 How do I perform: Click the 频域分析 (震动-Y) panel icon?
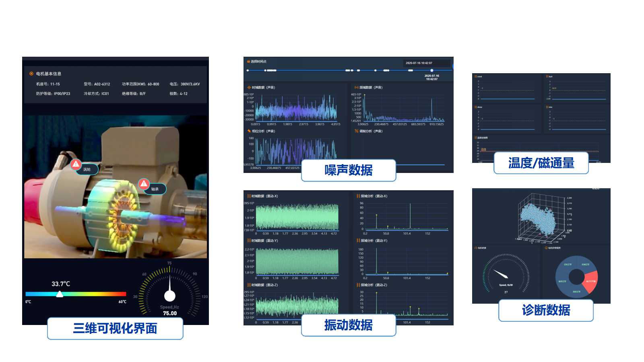point(358,241)
